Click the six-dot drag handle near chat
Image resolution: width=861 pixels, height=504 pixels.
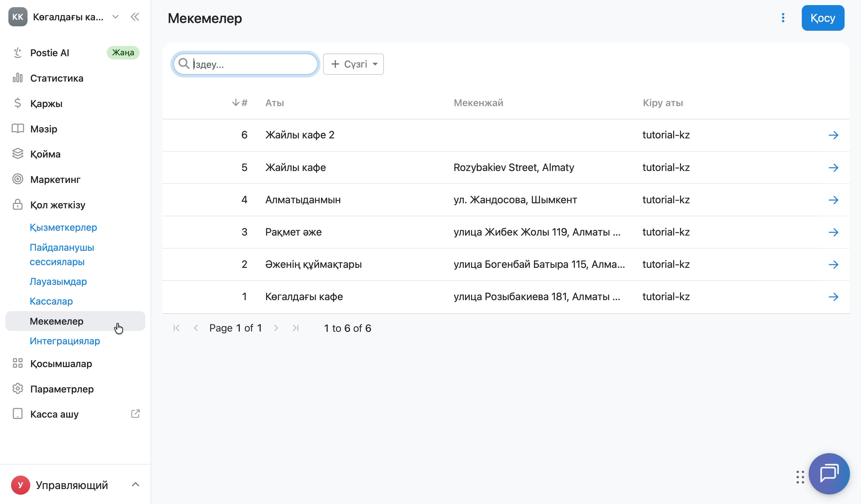coord(800,477)
